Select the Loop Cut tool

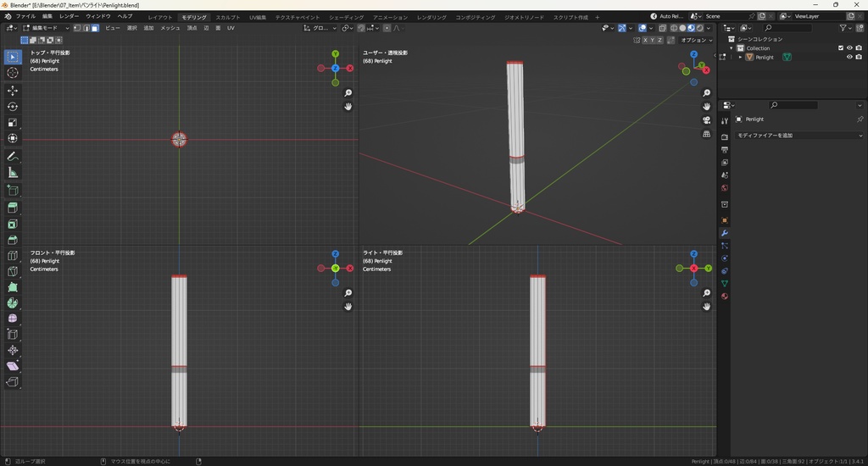[13, 256]
